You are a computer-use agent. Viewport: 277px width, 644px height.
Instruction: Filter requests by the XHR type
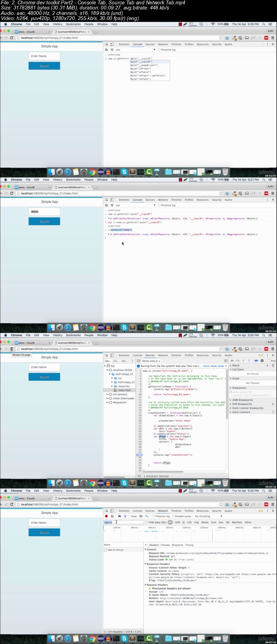tap(177, 522)
